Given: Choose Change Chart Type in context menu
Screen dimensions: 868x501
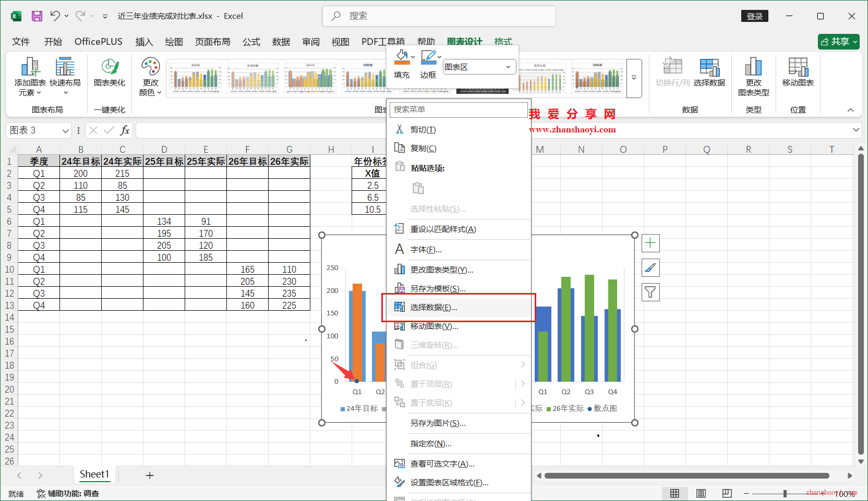Looking at the screenshot, I should click(x=459, y=270).
